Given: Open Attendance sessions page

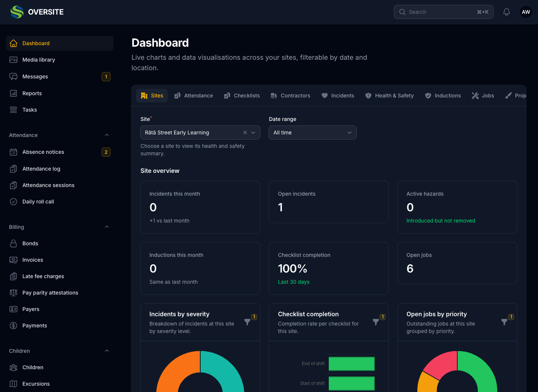Looking at the screenshot, I should click(60, 185).
